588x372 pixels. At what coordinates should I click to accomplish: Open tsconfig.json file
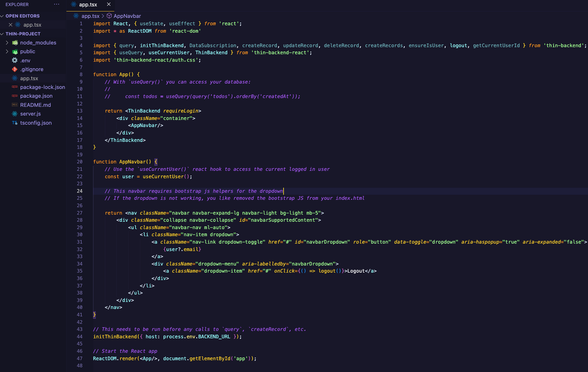[x=36, y=123]
